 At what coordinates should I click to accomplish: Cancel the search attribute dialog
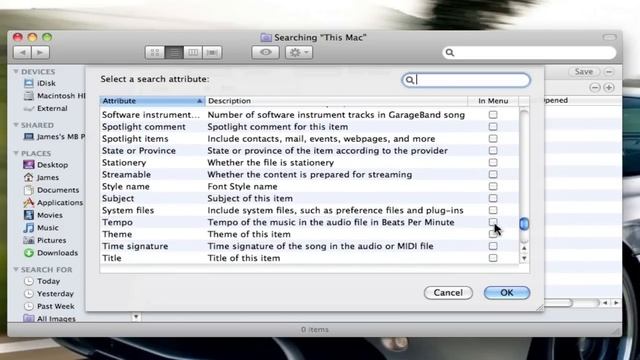pyautogui.click(x=448, y=293)
